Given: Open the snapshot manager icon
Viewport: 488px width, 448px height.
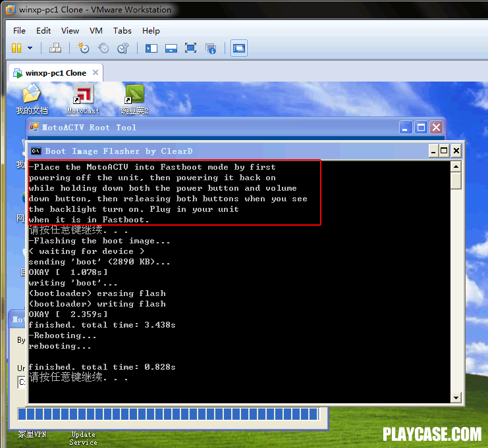Looking at the screenshot, I should click(123, 48).
